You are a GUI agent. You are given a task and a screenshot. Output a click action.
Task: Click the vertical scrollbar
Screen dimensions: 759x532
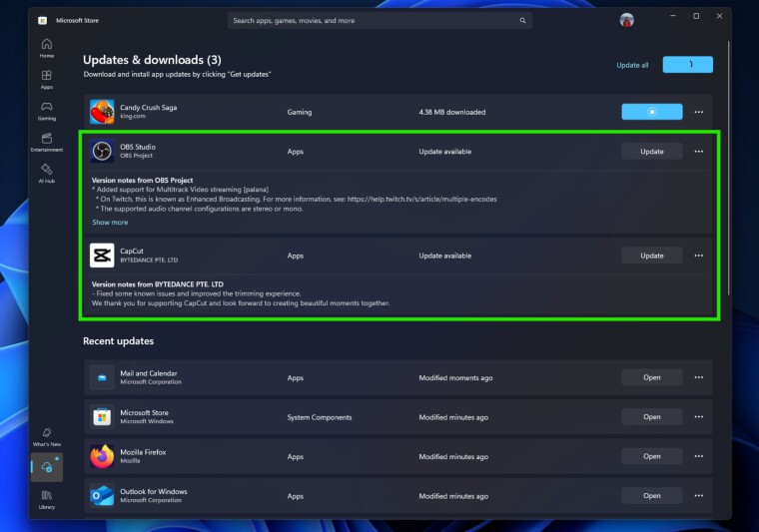pos(728,168)
